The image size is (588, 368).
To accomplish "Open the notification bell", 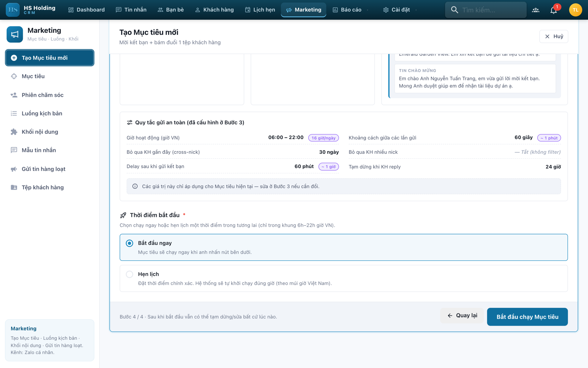I will pos(553,10).
